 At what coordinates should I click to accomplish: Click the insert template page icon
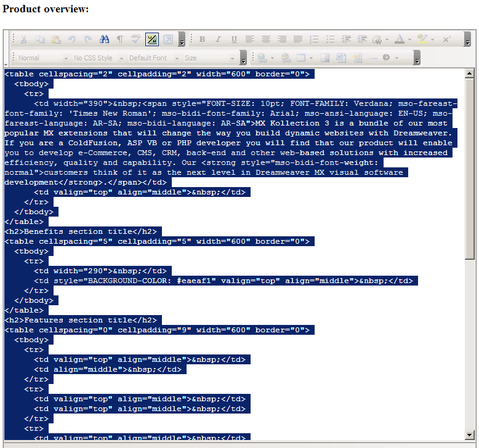(x=357, y=58)
